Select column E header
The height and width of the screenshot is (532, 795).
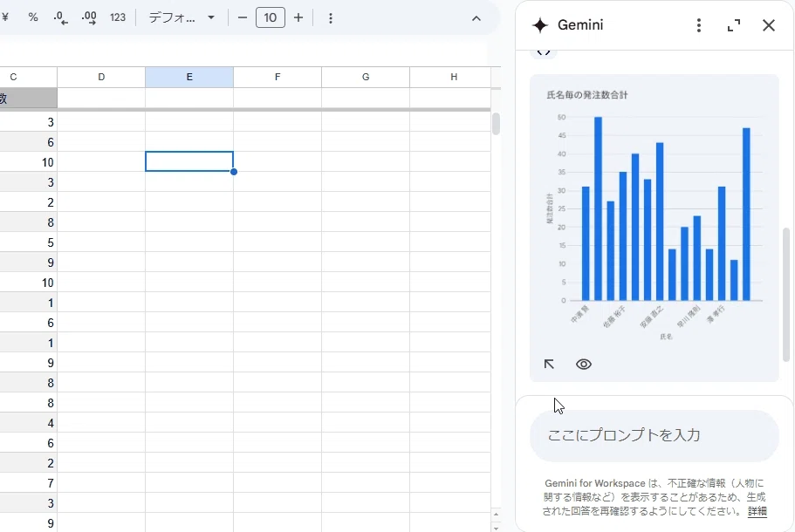click(x=189, y=77)
